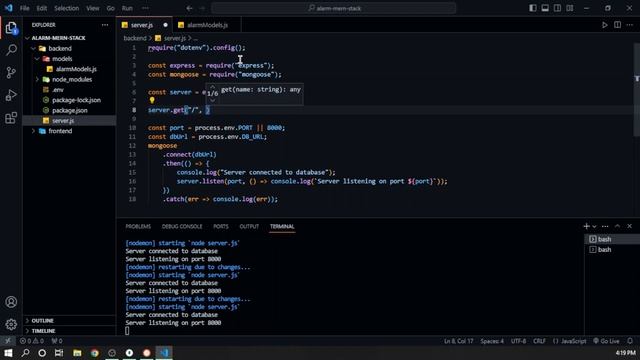Go back with the navigation arrow

(189, 8)
